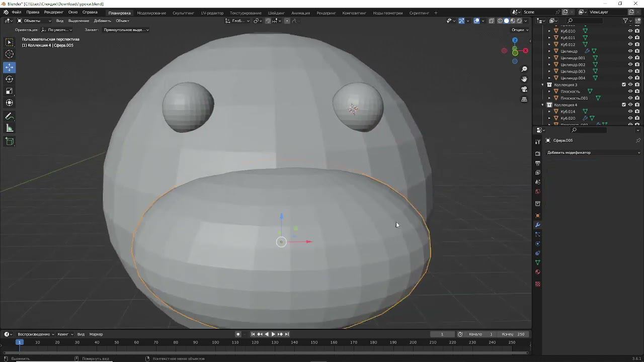The width and height of the screenshot is (644, 362).
Task: Open the viewport Добавить menu
Action: click(x=103, y=21)
